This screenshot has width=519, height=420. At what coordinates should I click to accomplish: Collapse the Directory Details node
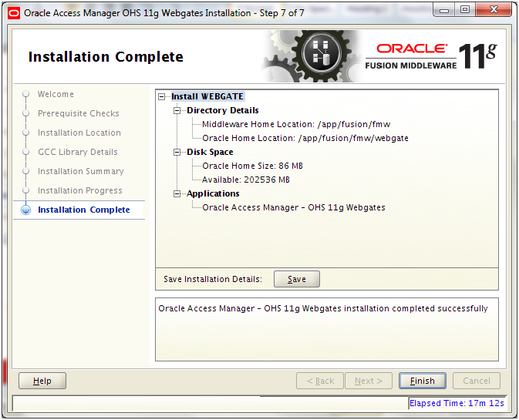[177, 111]
